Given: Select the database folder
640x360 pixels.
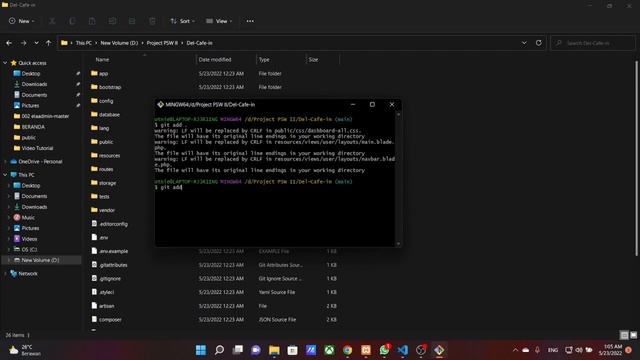Looking at the screenshot, I should coord(109,114).
